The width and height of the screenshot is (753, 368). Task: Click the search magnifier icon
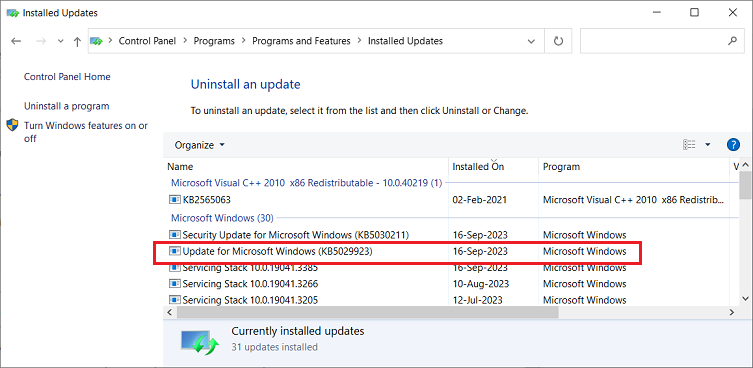(732, 41)
